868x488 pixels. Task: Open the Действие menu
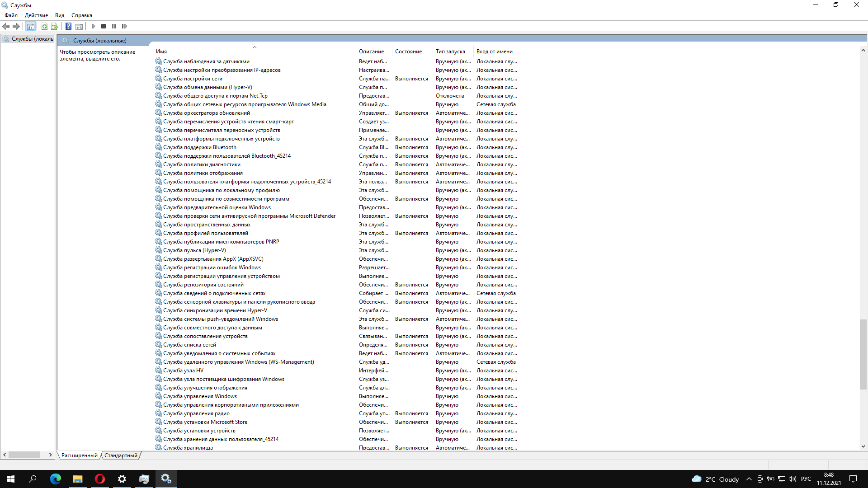click(x=36, y=15)
